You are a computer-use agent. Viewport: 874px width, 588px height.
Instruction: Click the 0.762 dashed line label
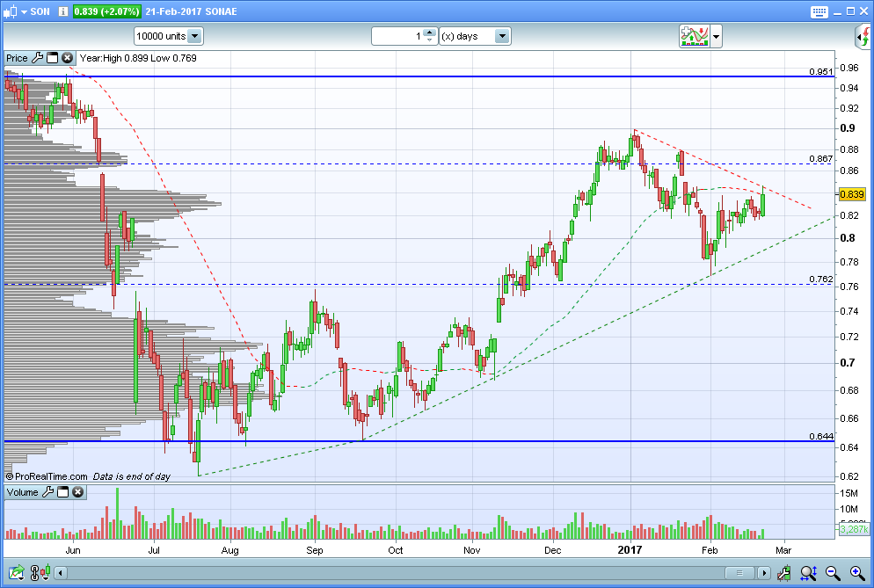821,279
